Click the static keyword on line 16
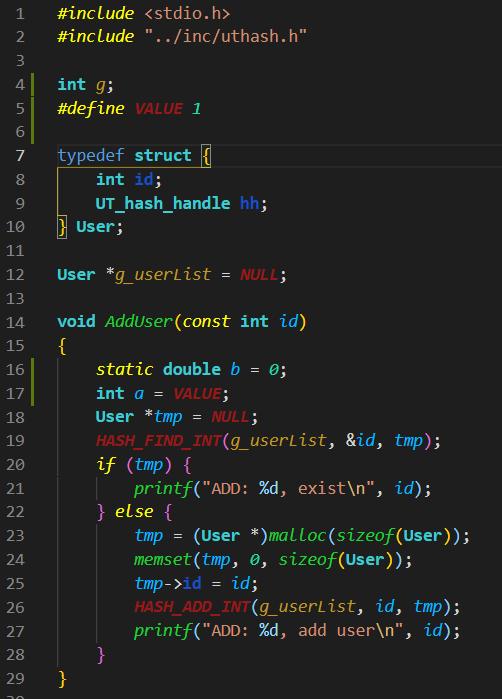 point(124,370)
